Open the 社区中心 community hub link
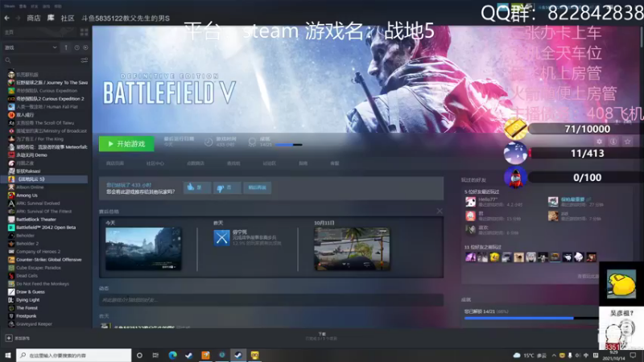Viewport: 644px width, 362px height. click(x=155, y=163)
